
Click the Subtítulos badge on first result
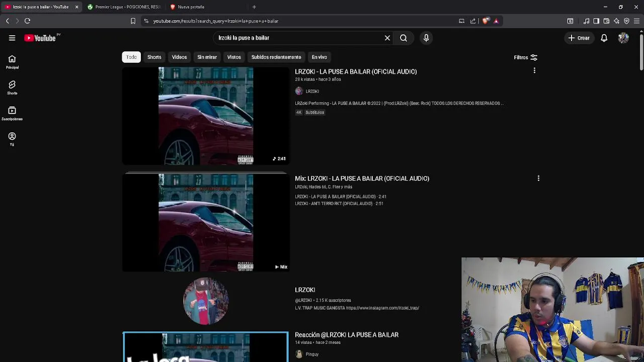tap(315, 113)
